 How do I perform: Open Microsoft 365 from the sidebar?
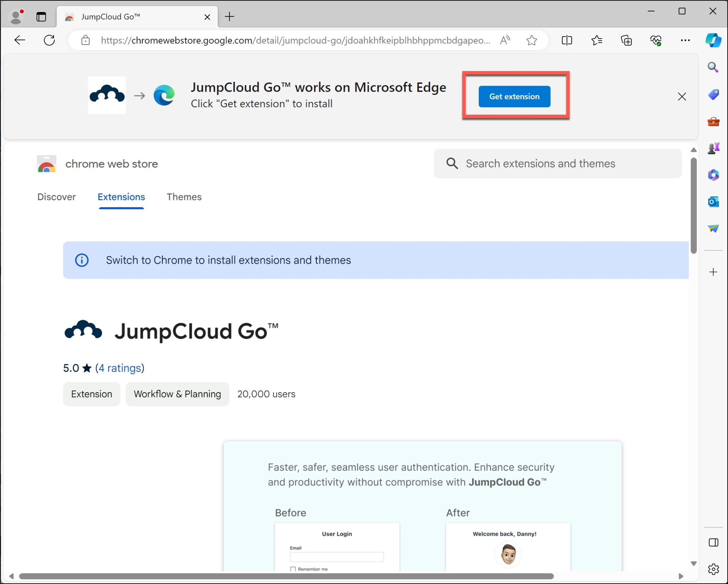click(713, 175)
